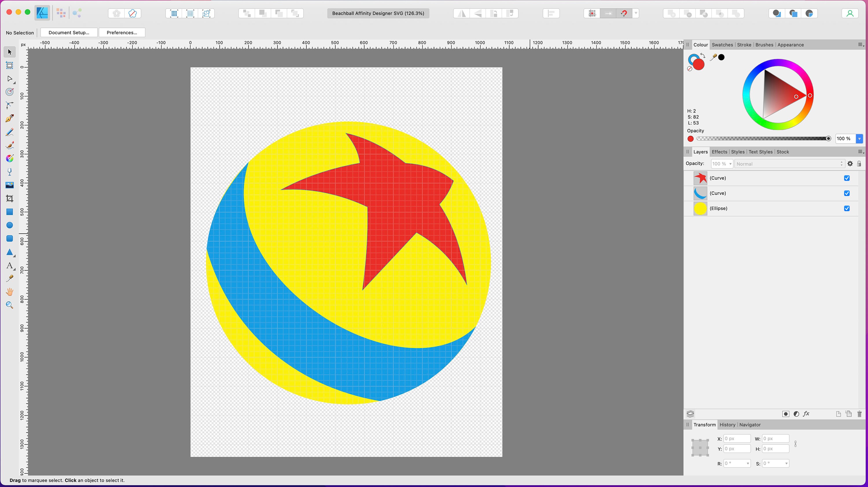Hide the red star Curve layer
Viewport: 868px width, 487px height.
pyautogui.click(x=847, y=178)
